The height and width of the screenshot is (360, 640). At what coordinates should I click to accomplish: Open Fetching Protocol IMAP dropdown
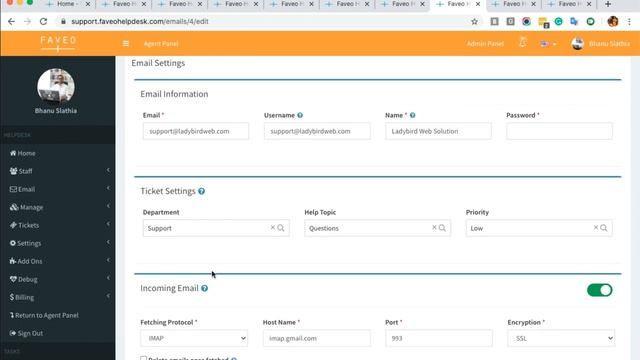[x=194, y=338]
